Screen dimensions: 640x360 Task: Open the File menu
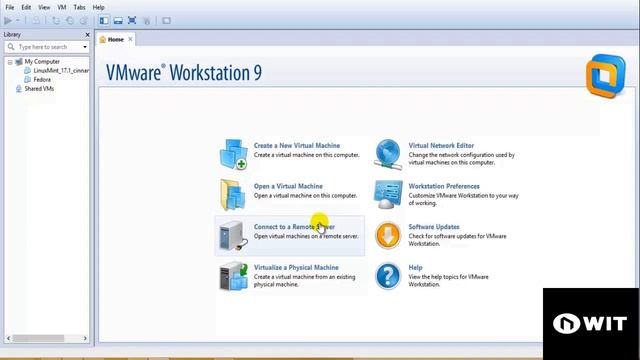pos(9,7)
